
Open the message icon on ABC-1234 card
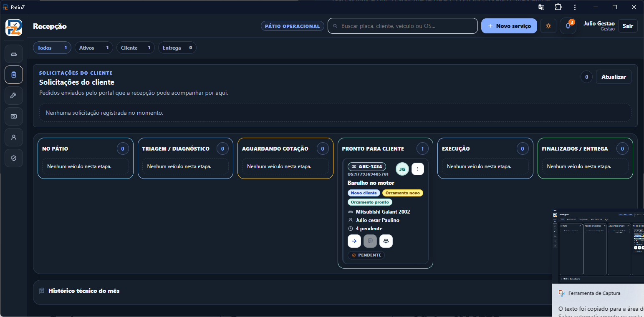pyautogui.click(x=370, y=241)
